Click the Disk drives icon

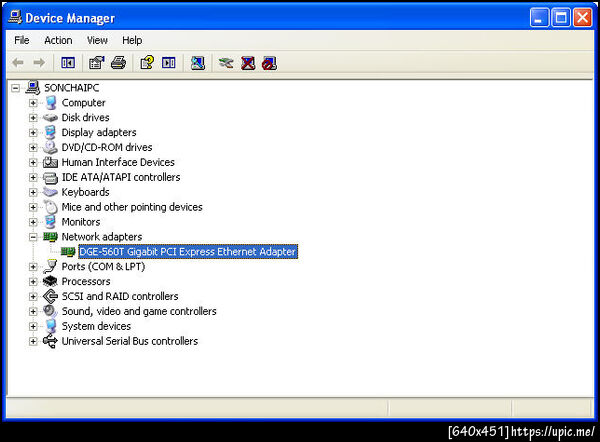pyautogui.click(x=51, y=117)
